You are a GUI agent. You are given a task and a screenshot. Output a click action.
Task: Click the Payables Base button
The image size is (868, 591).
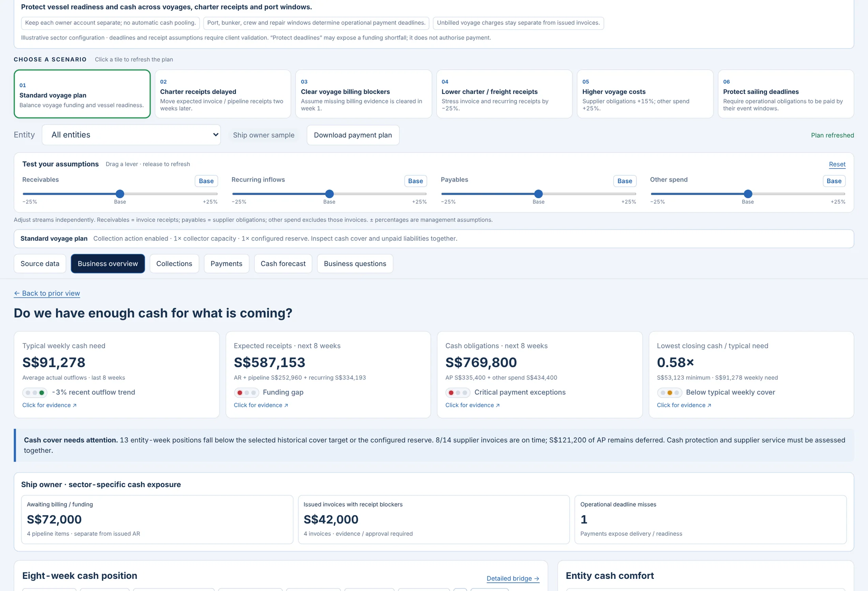click(625, 181)
